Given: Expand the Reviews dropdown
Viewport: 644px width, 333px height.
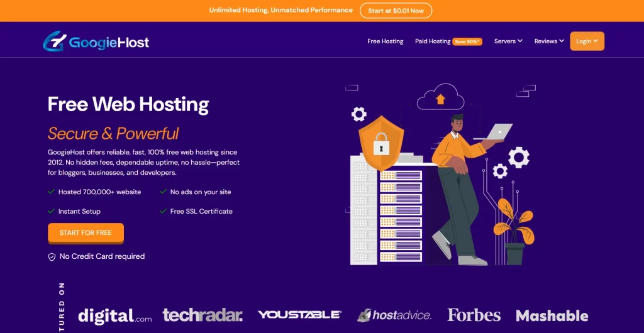Looking at the screenshot, I should pos(549,41).
